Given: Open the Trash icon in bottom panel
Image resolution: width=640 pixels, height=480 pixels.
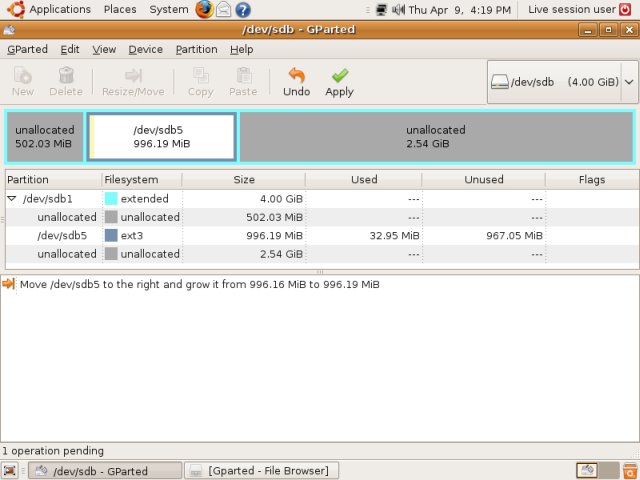Looking at the screenshot, I should point(630,471).
